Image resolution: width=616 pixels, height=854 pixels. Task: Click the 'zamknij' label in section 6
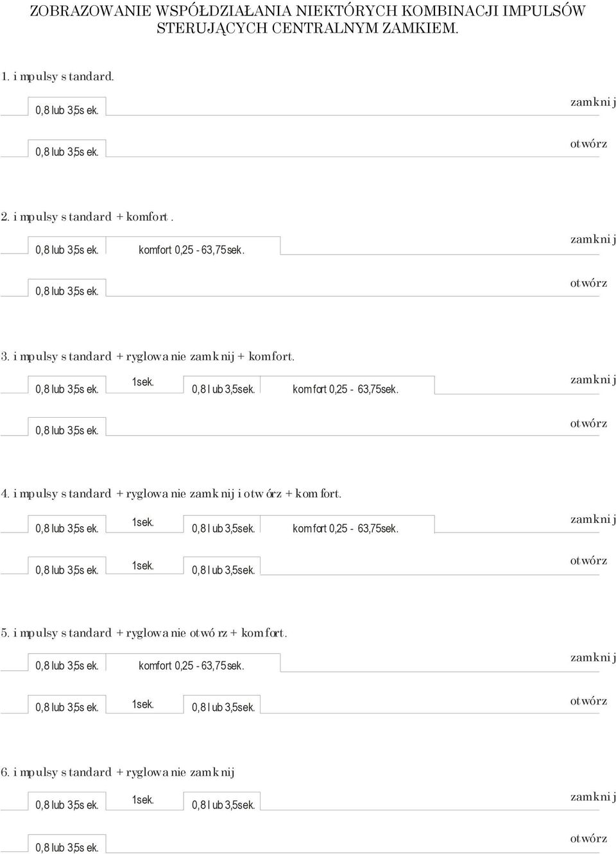[x=593, y=797]
